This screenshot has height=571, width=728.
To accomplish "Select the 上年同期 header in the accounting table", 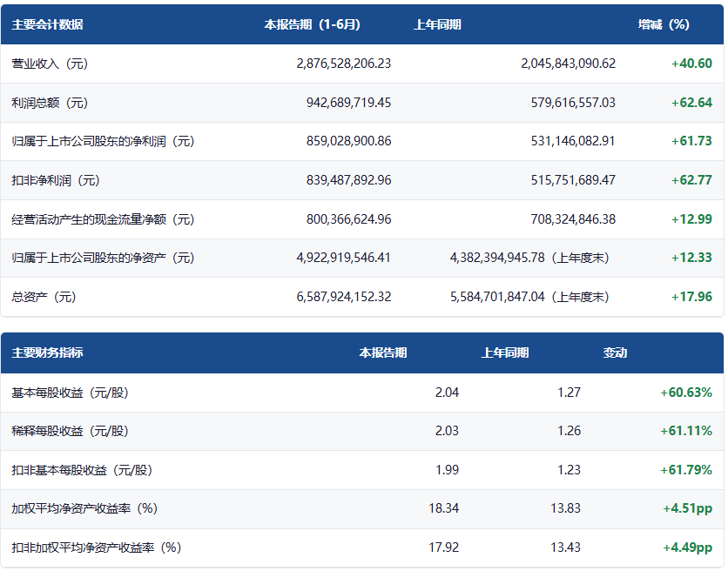I will (x=437, y=24).
